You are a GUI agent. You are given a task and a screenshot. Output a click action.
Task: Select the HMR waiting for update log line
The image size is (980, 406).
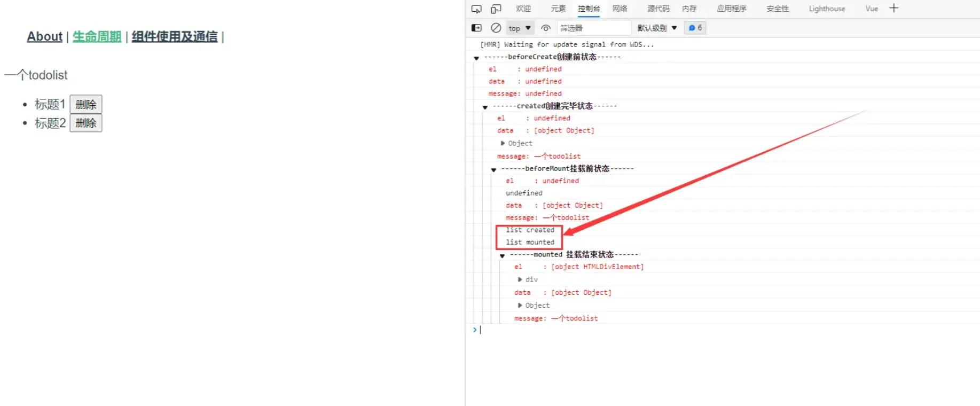(x=567, y=44)
